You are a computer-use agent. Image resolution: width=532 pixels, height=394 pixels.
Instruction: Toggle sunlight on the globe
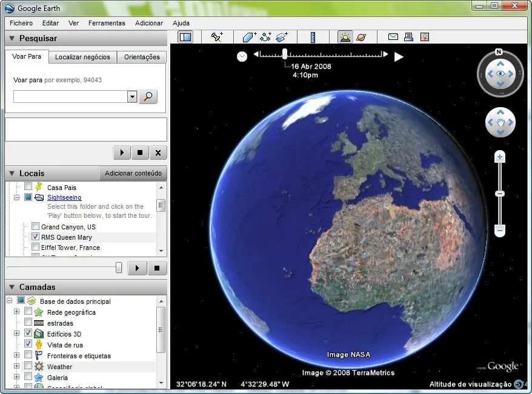pos(345,36)
